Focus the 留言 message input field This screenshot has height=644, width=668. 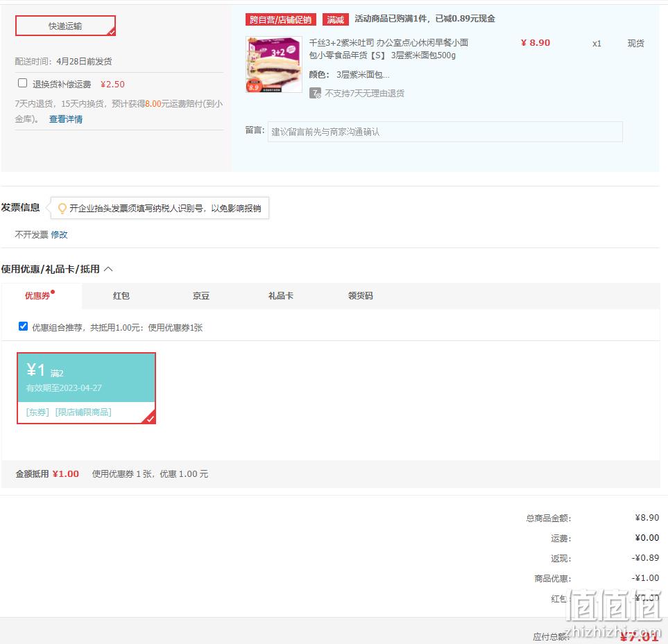pyautogui.click(x=445, y=132)
